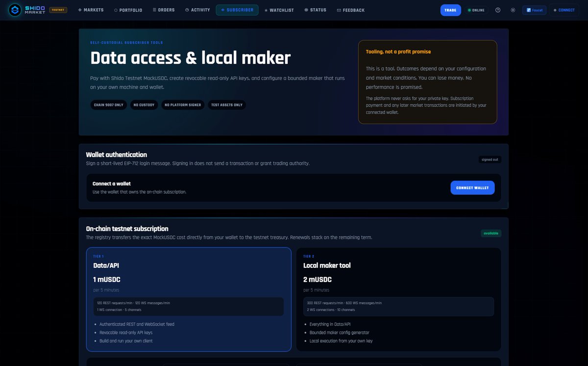
Task: Open the Activity tab
Action: (x=197, y=10)
